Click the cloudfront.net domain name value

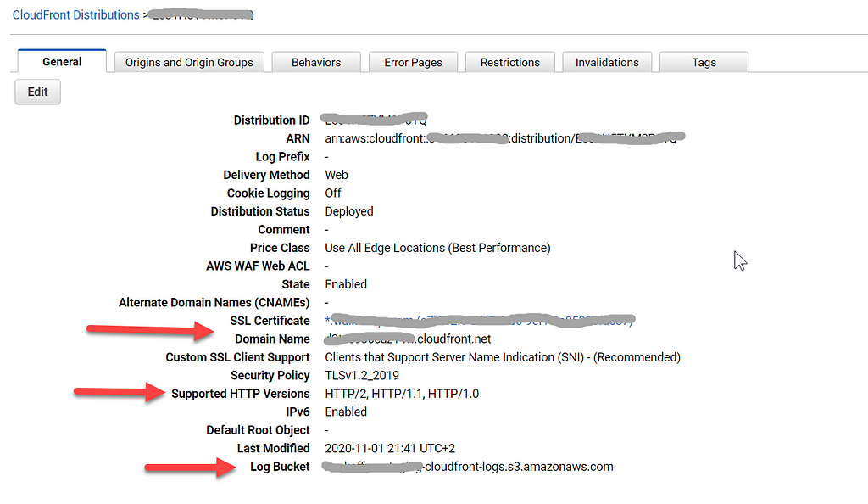click(x=408, y=339)
